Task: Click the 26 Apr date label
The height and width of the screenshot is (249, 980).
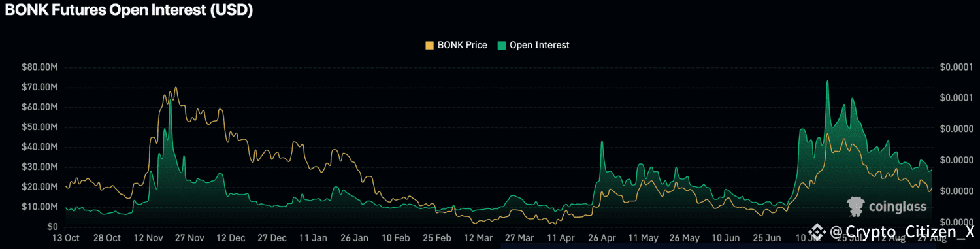Action: [602, 238]
